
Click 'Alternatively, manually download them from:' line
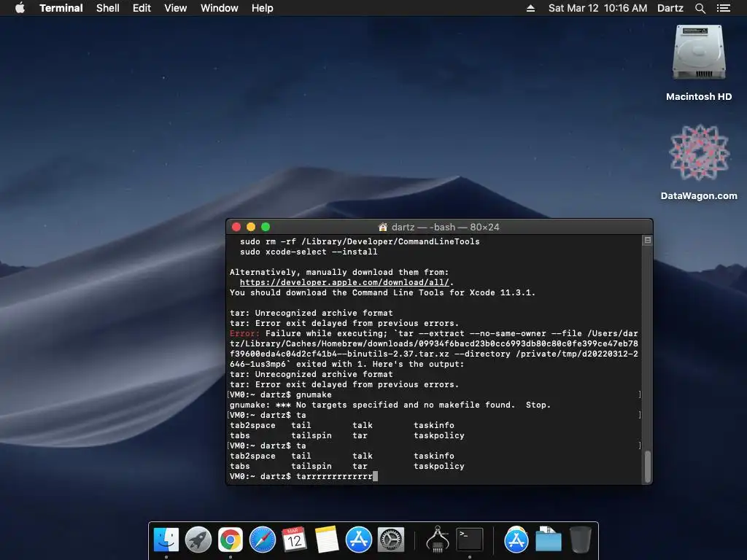pos(339,273)
